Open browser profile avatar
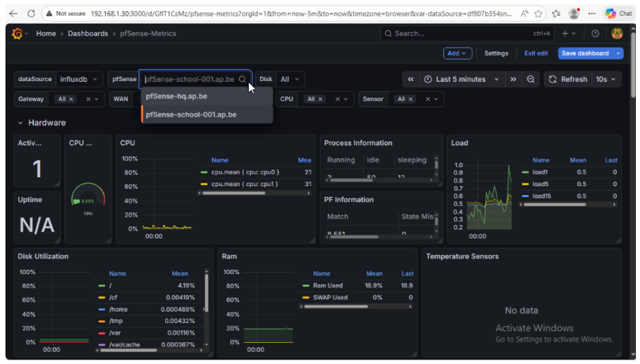640x364 pixels. 574,14
